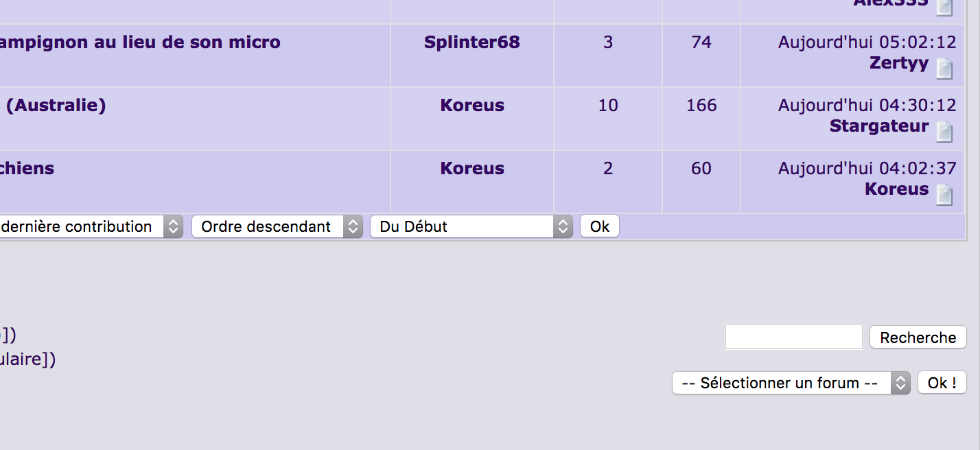Click the Recherche button
The width and height of the screenshot is (980, 450).
[918, 337]
